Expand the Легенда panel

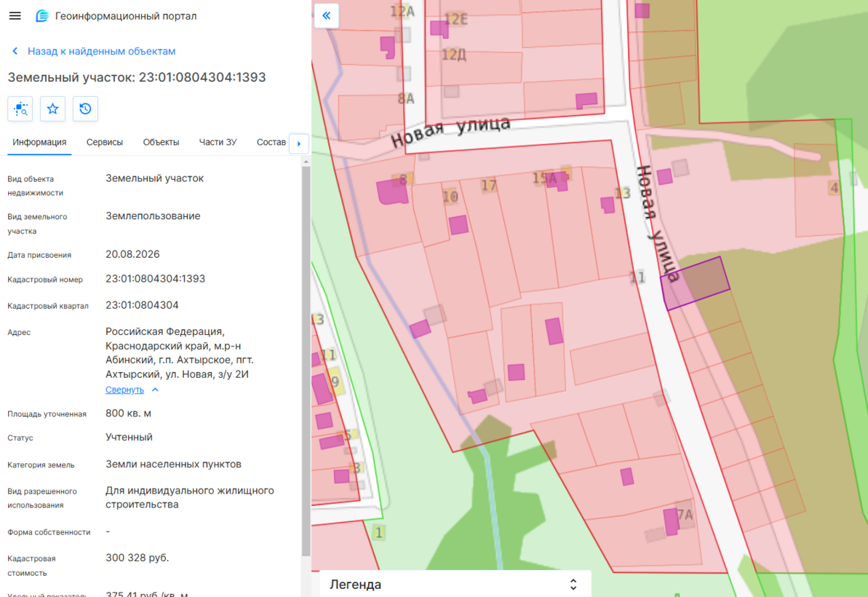click(573, 585)
